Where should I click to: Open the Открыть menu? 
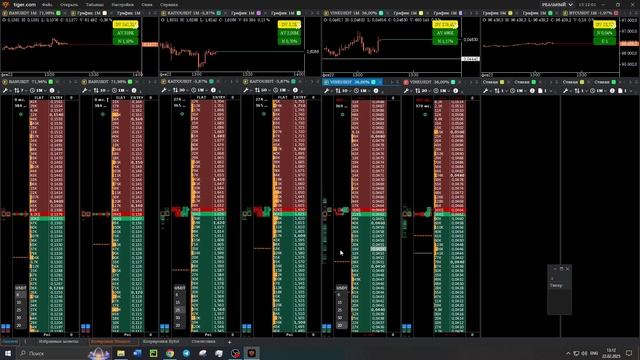pos(69,4)
